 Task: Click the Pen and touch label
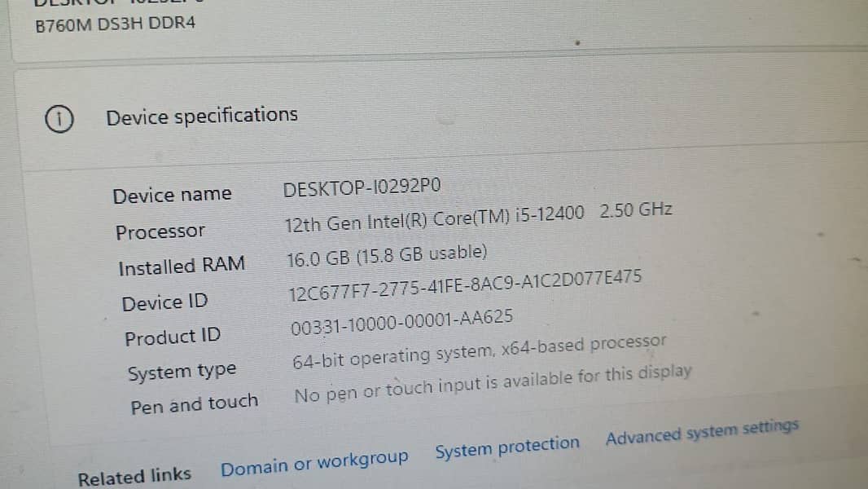click(194, 404)
